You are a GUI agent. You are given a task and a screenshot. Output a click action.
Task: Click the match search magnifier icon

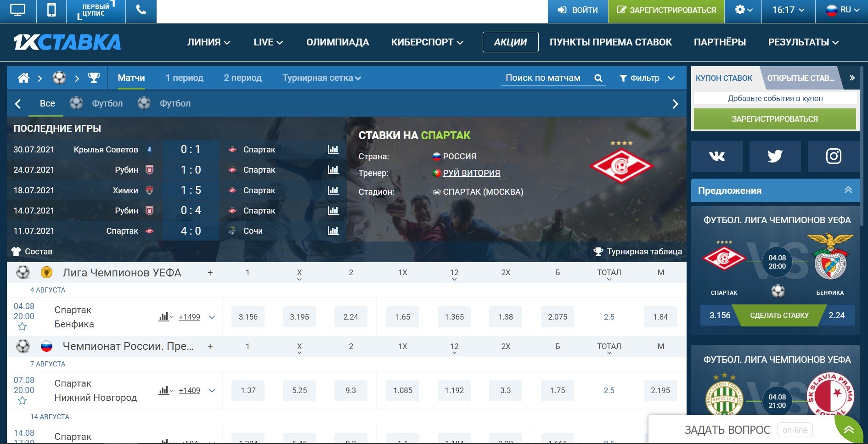(598, 78)
